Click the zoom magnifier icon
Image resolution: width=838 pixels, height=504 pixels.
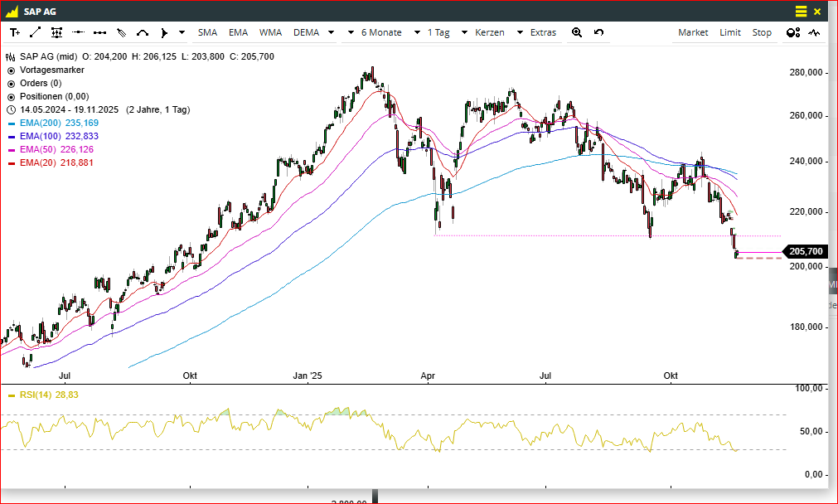(x=577, y=32)
